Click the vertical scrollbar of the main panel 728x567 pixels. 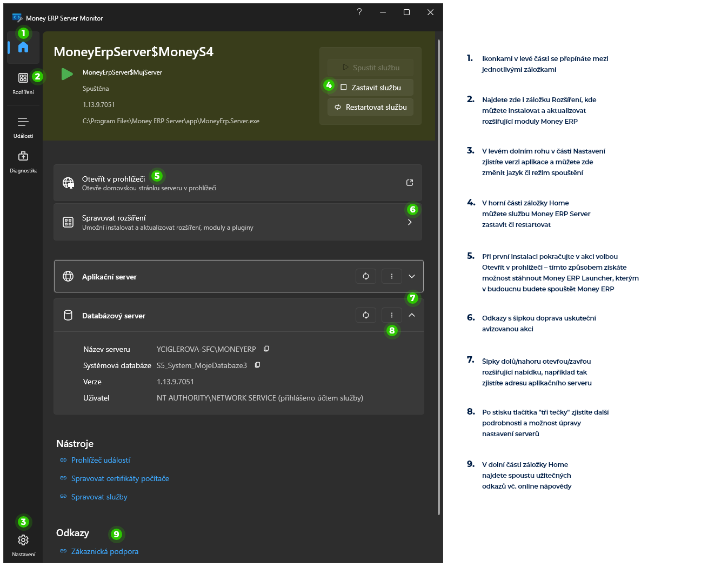(439, 277)
